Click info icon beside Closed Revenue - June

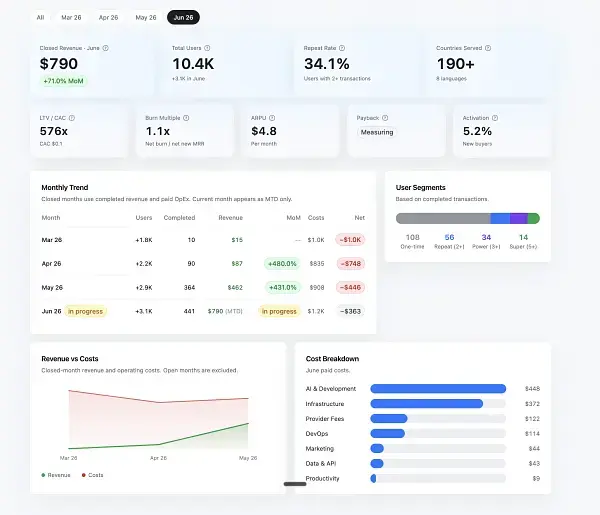point(106,48)
